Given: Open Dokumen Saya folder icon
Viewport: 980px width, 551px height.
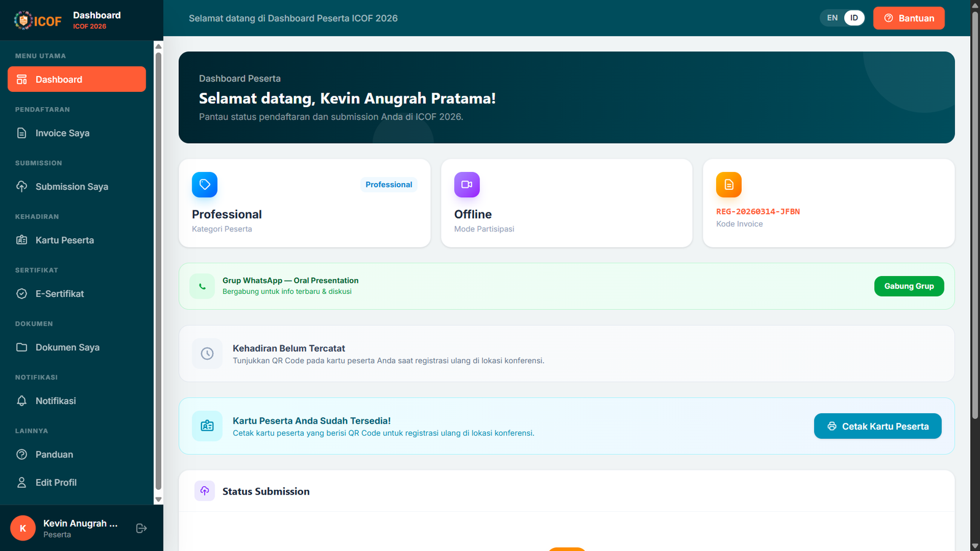Looking at the screenshot, I should 22,347.
